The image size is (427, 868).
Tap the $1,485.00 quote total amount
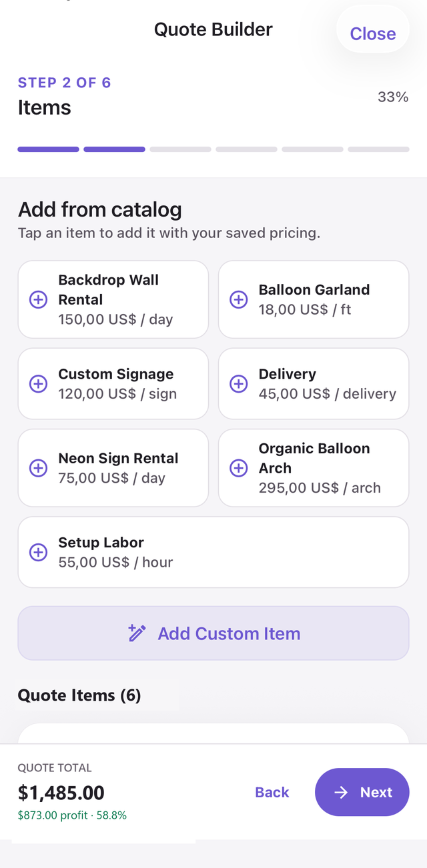[x=61, y=793]
